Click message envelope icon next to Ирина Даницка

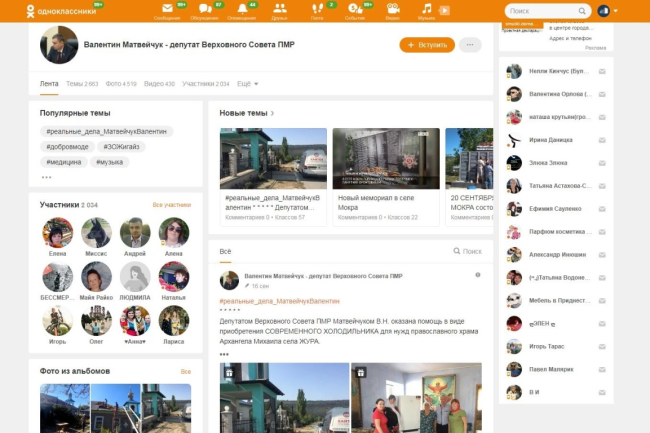tap(602, 140)
